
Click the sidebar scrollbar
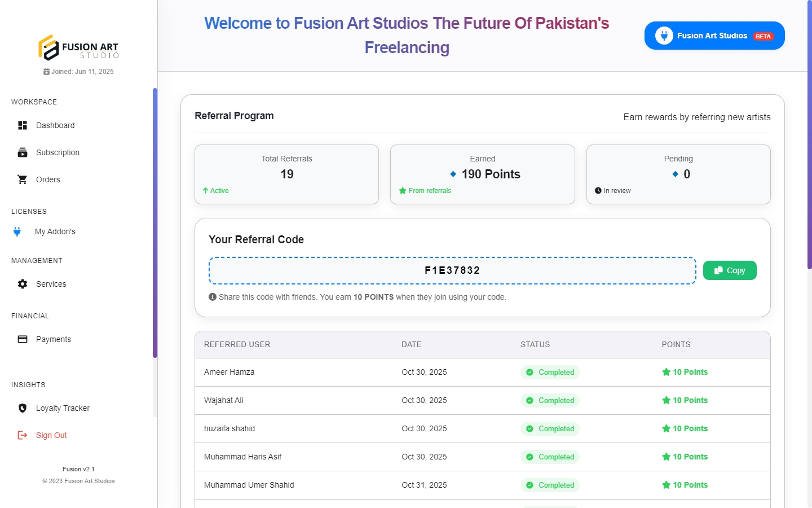(x=155, y=223)
